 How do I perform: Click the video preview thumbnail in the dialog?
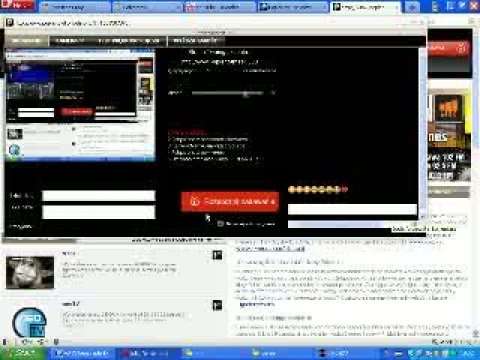80,105
